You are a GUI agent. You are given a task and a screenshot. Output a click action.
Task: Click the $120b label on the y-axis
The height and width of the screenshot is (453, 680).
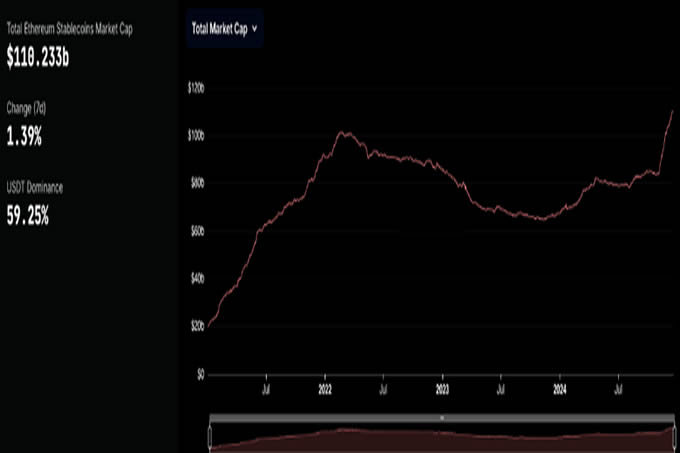pyautogui.click(x=195, y=88)
